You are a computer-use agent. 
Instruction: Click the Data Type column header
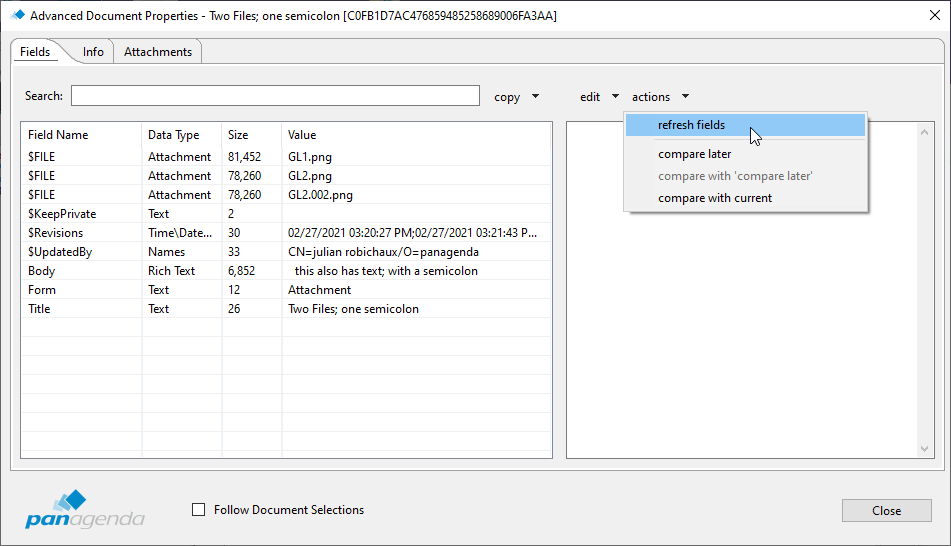(174, 135)
